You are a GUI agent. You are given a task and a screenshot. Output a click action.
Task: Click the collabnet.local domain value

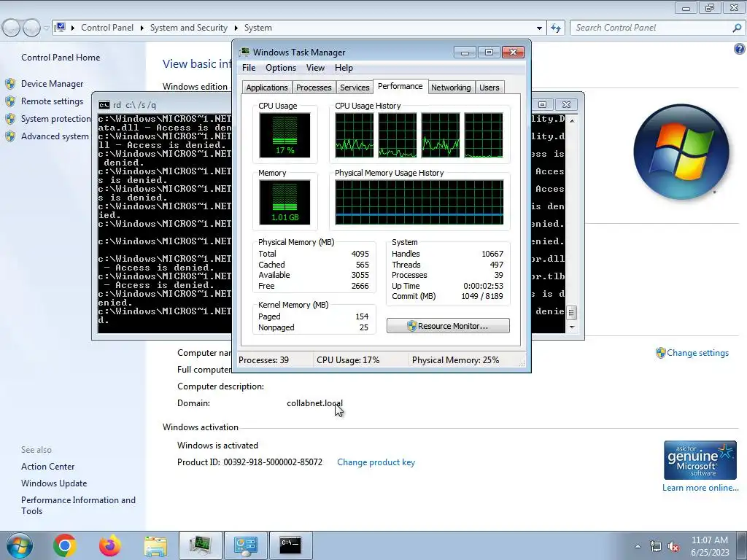pyautogui.click(x=314, y=403)
